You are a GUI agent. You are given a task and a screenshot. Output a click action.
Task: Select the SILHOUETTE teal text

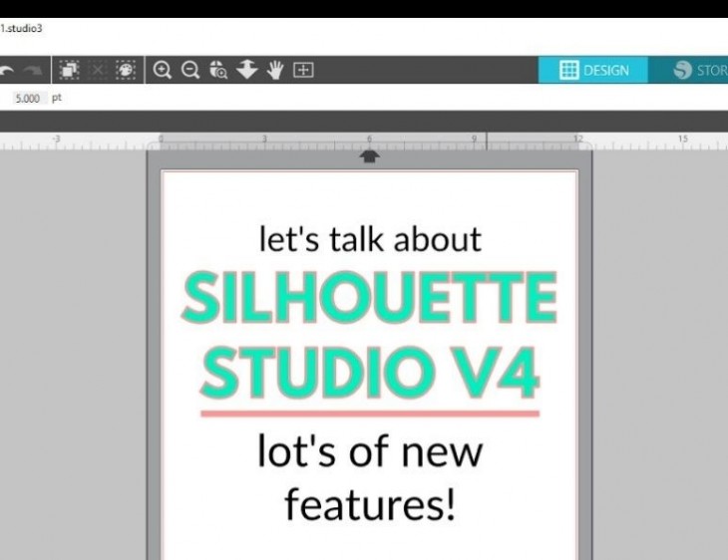pyautogui.click(x=370, y=297)
